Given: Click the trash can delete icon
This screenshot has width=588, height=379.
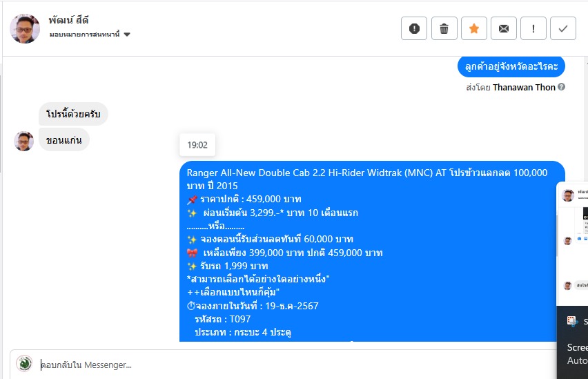Looking at the screenshot, I should click(444, 28).
